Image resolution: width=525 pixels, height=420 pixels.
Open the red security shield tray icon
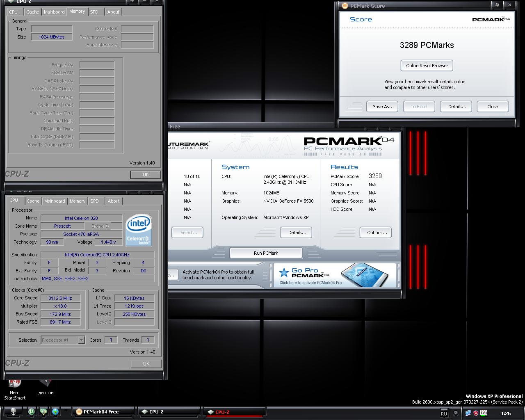[476, 413]
